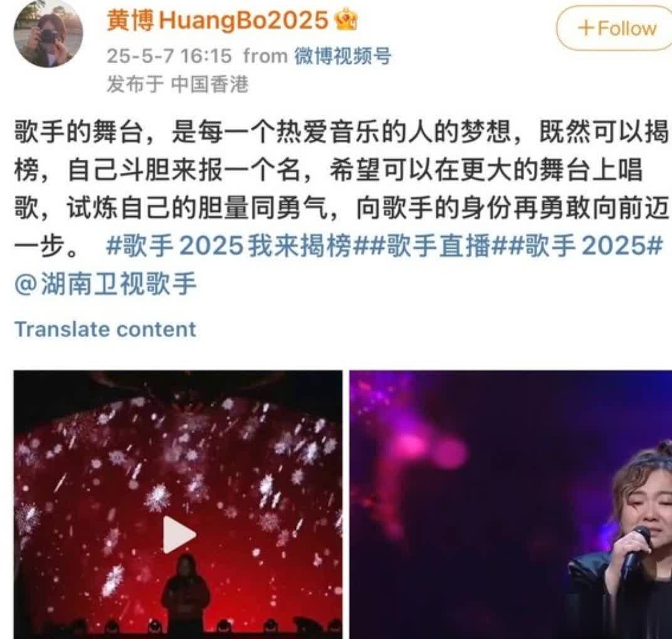The image size is (672, 639).
Task: Click the Translate content link
Action: pos(105,330)
